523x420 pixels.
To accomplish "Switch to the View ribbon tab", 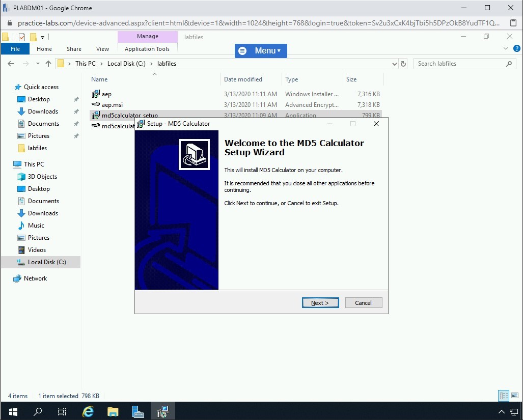I will [x=102, y=49].
